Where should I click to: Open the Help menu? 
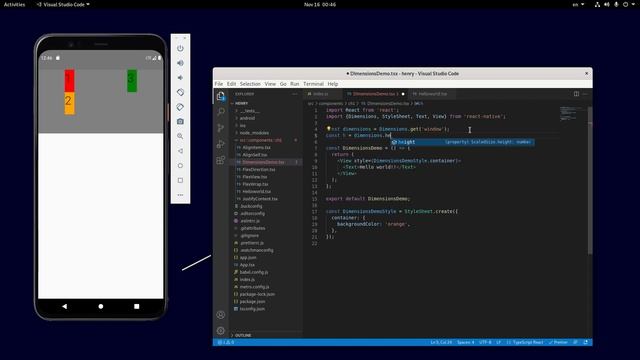[x=333, y=84]
